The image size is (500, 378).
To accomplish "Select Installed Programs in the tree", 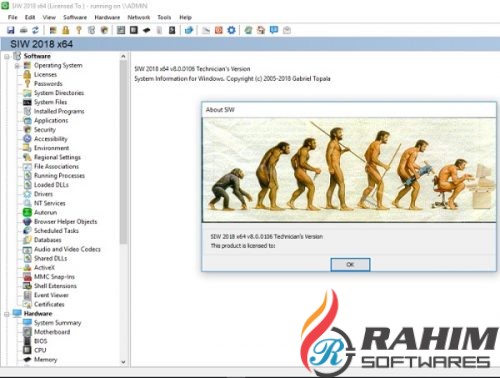I will pos(59,111).
